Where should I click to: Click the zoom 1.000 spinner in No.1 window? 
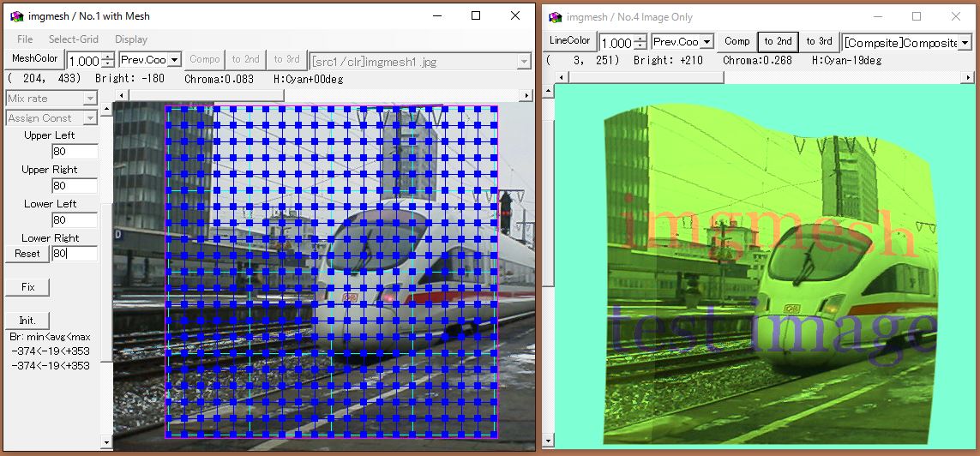tap(84, 61)
